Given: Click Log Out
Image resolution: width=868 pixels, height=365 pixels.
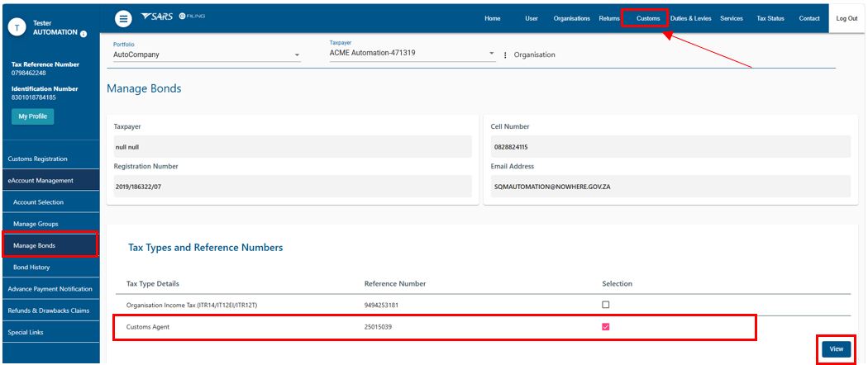Looking at the screenshot, I should tap(847, 18).
